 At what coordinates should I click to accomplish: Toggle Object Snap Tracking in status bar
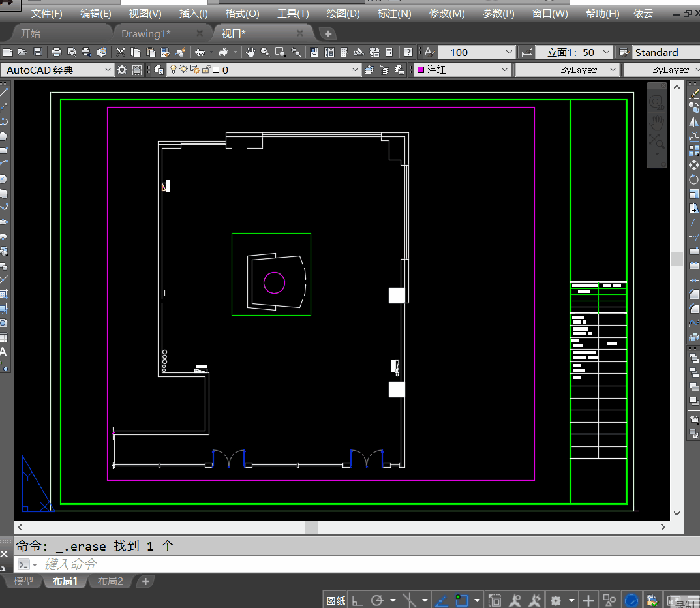coord(442,601)
